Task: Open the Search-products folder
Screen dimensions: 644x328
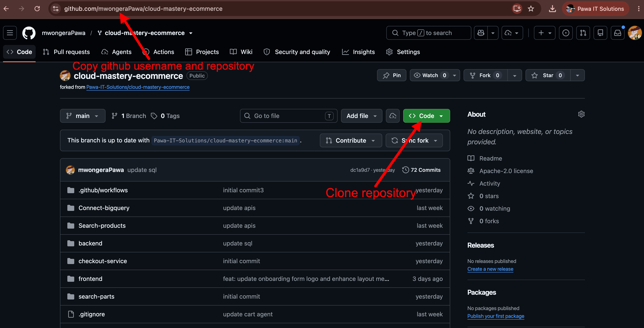Action: click(102, 226)
